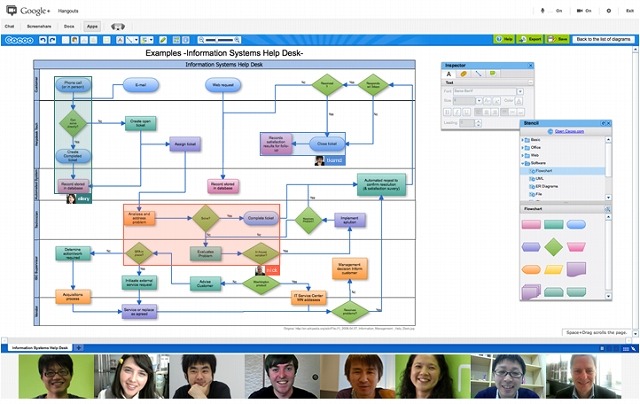The height and width of the screenshot is (404, 640).
Task: Click the Open Cacoo.com link in Stencil
Action: [569, 131]
